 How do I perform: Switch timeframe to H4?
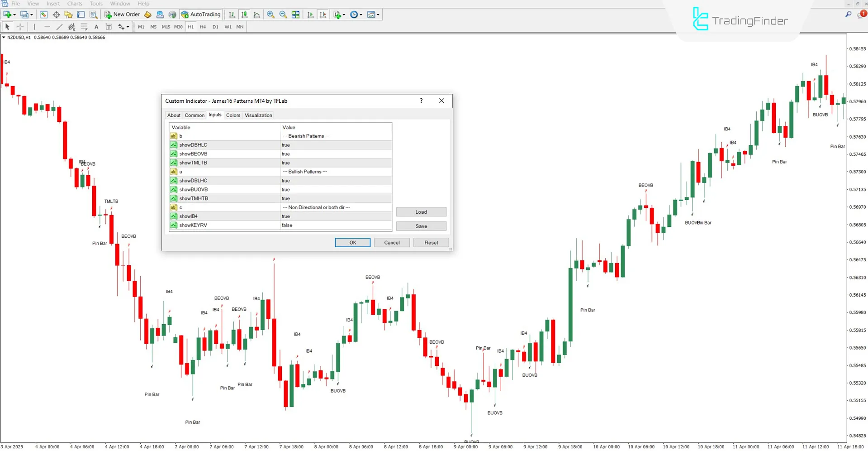click(203, 27)
